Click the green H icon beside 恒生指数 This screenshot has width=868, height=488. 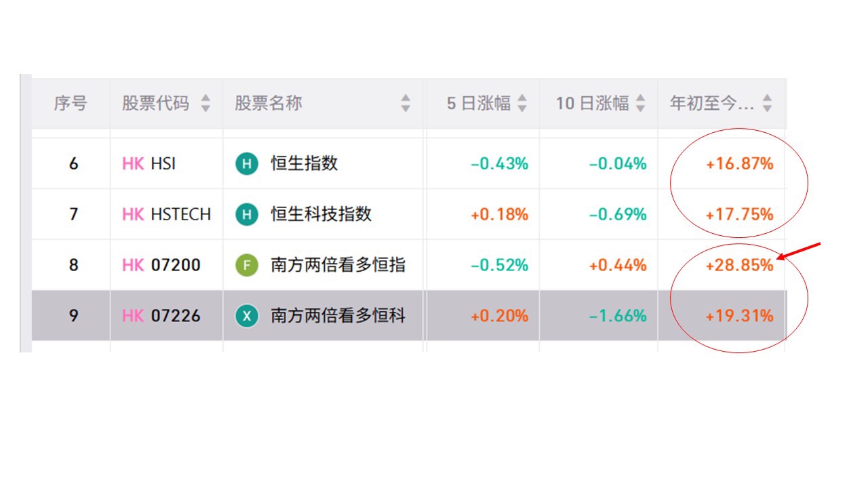247,163
